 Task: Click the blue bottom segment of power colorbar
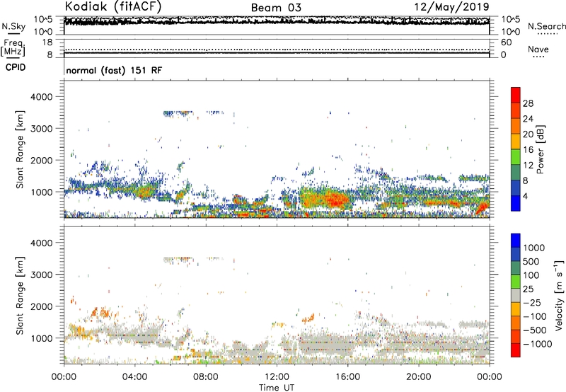(516, 203)
